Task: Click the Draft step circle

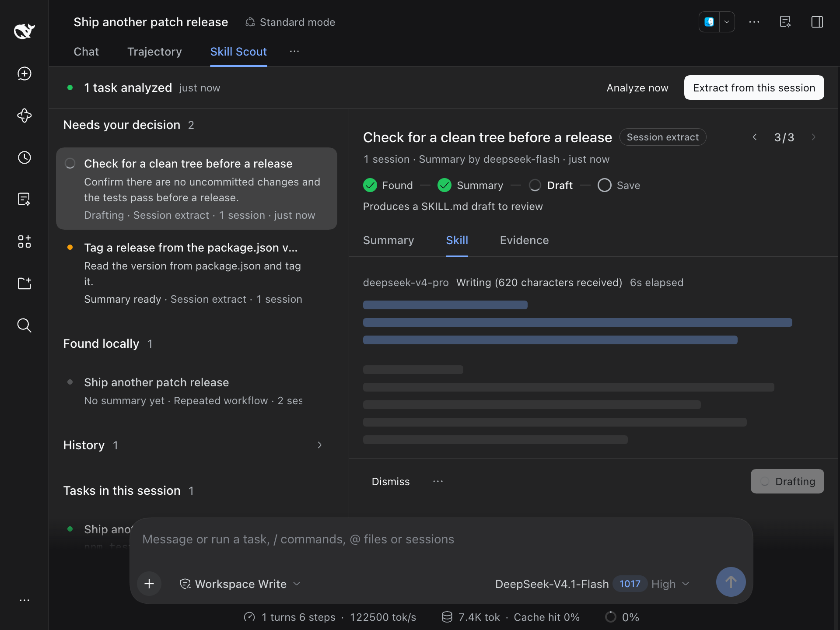Action: point(535,185)
